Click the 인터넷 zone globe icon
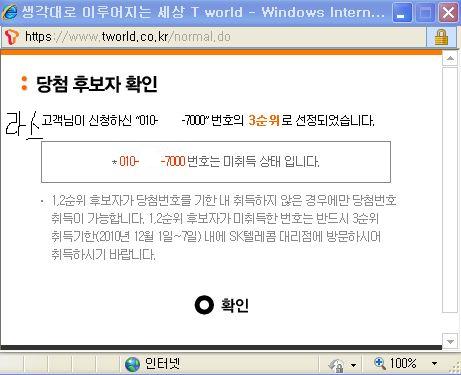Image resolution: width=461 pixels, height=375 pixels. 132,364
